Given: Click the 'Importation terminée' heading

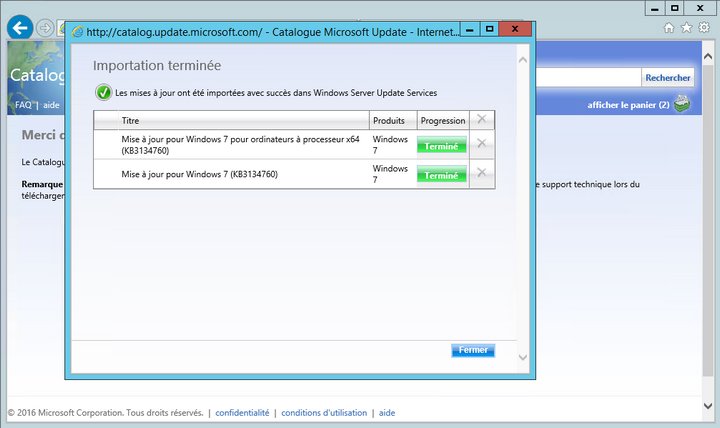Looking at the screenshot, I should point(157,66).
